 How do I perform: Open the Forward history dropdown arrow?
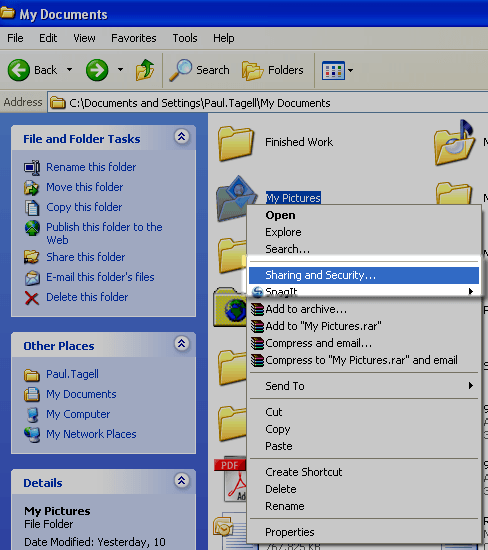point(120,69)
